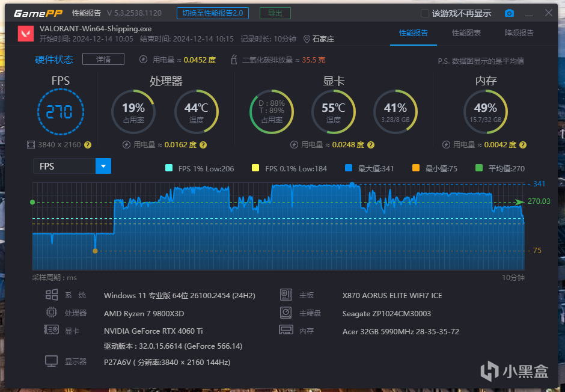
Task: Switch to the 降频报告 tab
Action: (x=519, y=33)
